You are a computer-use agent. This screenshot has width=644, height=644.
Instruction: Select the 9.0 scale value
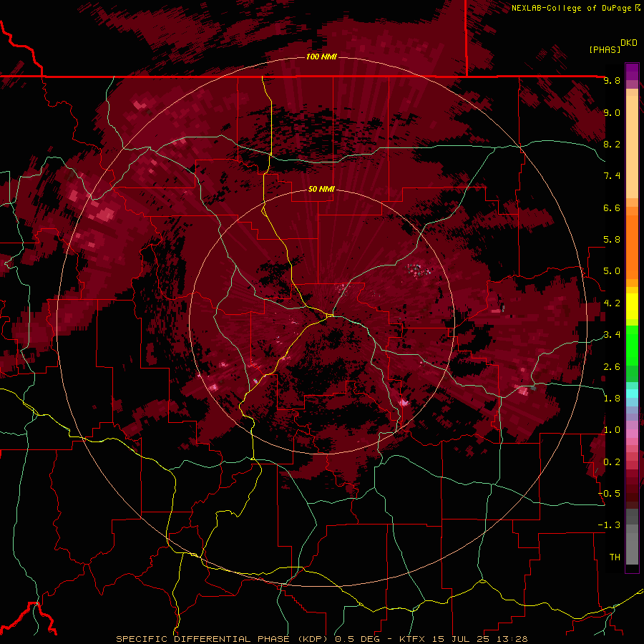point(612,112)
